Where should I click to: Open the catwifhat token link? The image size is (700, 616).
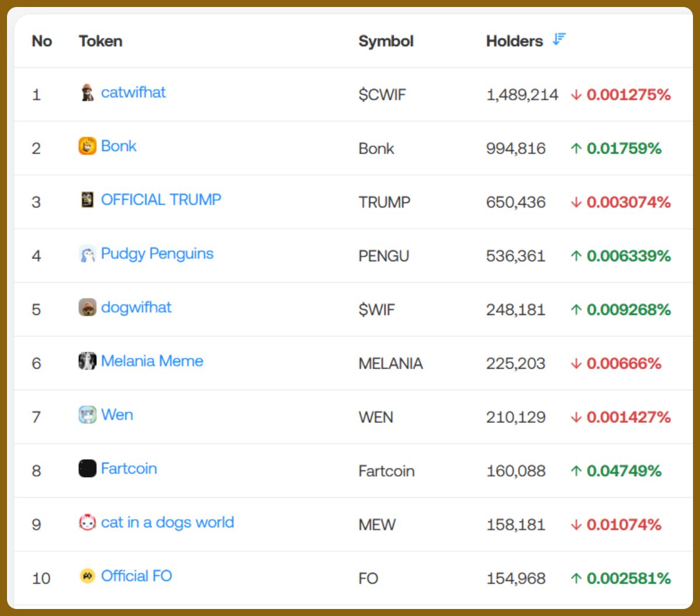point(133,92)
